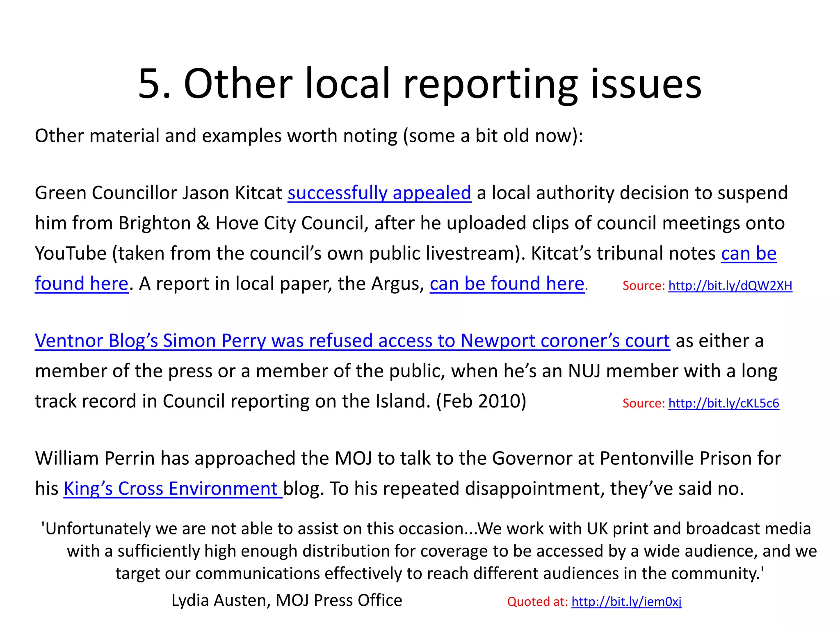The width and height of the screenshot is (840, 630).
Task: Follow the bit.ly/iem0xj quoted-at link
Action: [x=626, y=602]
